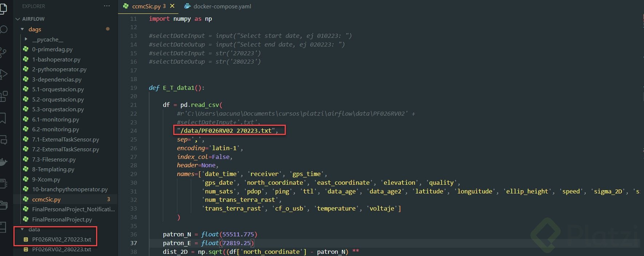Open 5.2-orquestacion.py file
Viewport: 644px width, 256px height.
[58, 99]
